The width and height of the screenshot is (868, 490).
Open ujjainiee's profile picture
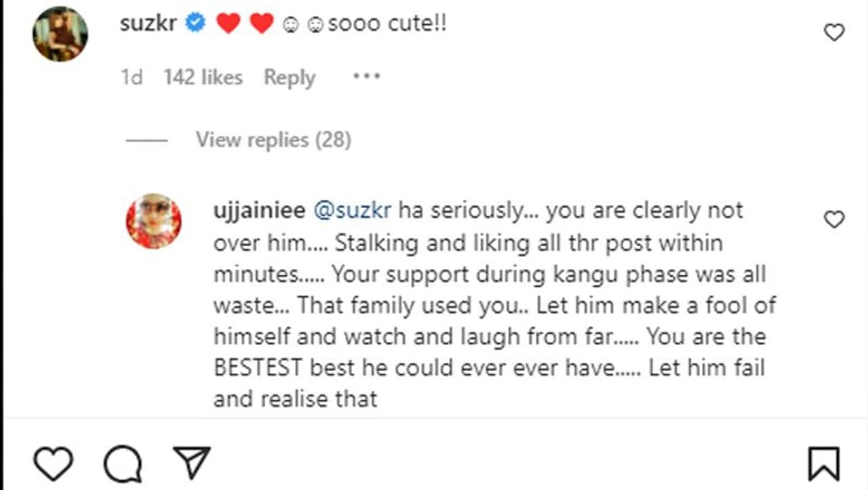154,221
